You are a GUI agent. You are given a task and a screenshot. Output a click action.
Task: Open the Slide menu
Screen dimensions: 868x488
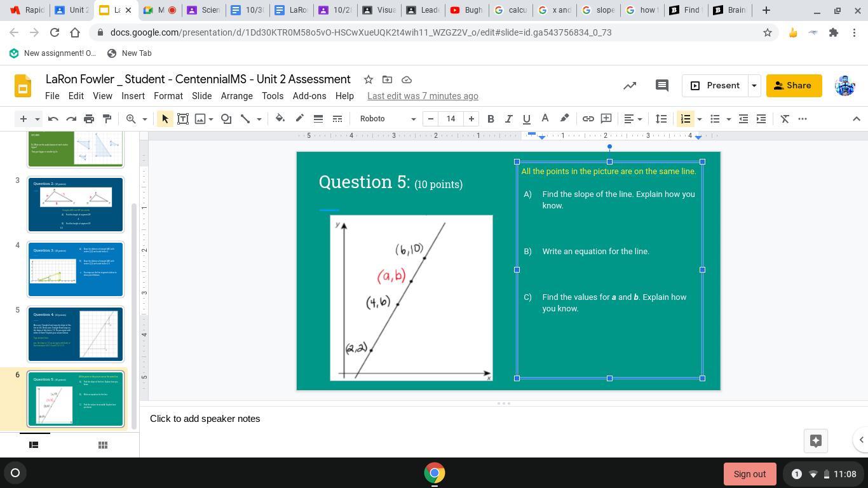[x=201, y=96]
